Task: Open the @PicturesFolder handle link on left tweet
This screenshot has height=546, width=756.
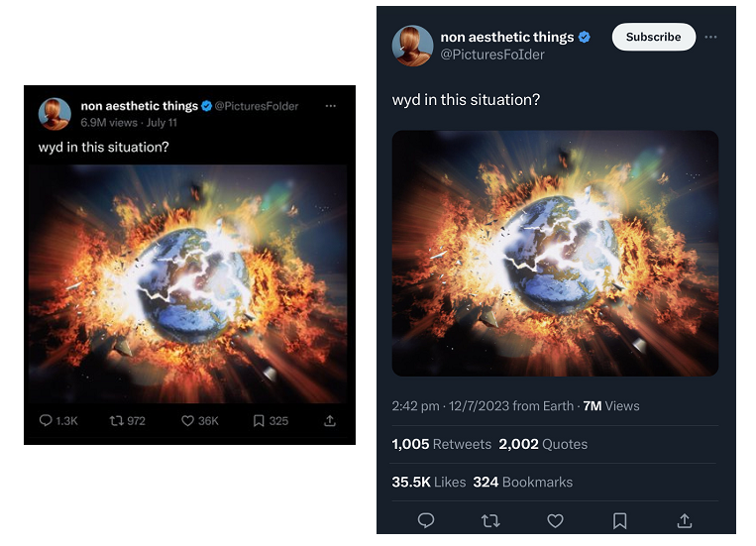Action: tap(257, 106)
